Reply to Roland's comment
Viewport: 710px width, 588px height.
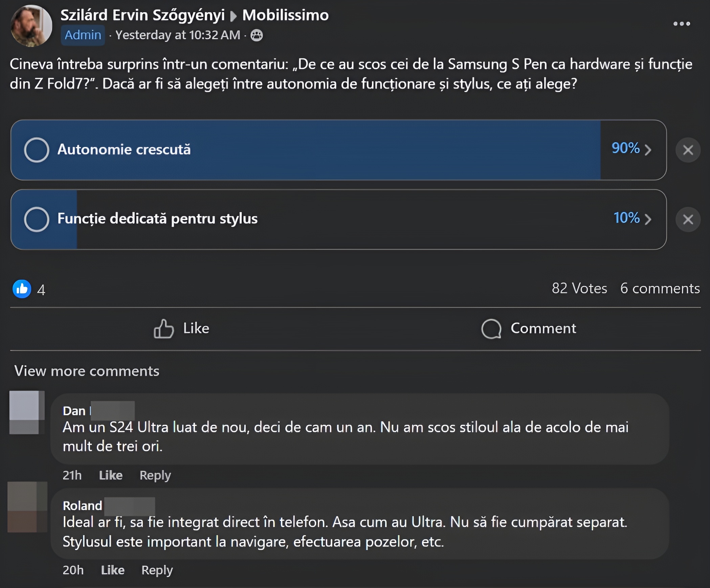tap(157, 570)
